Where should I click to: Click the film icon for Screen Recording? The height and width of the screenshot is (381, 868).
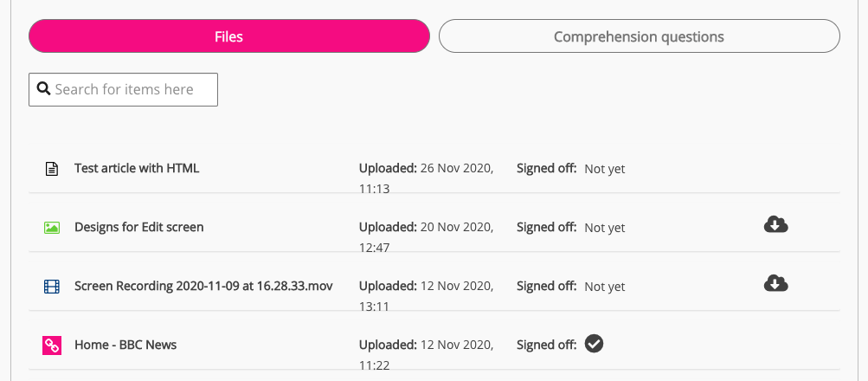(52, 287)
